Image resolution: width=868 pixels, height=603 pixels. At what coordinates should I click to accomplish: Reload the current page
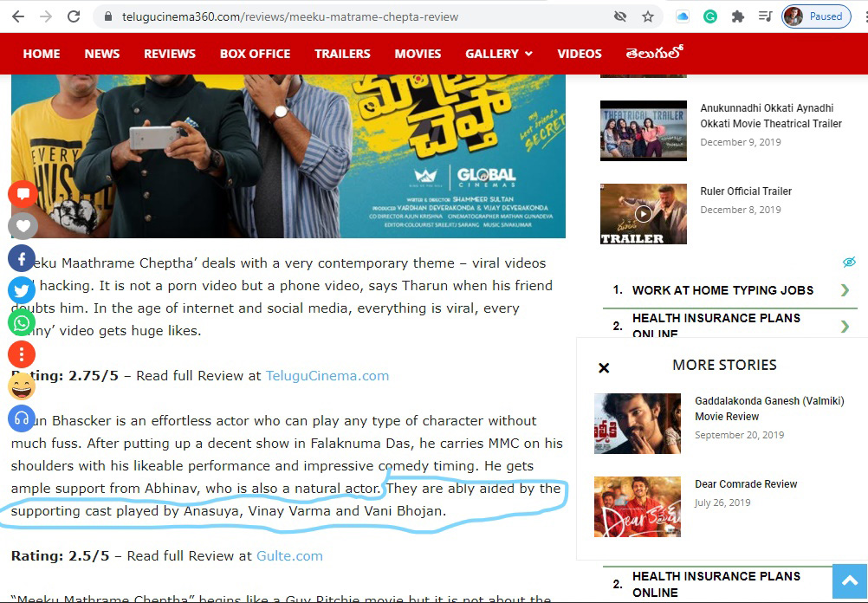coord(74,16)
